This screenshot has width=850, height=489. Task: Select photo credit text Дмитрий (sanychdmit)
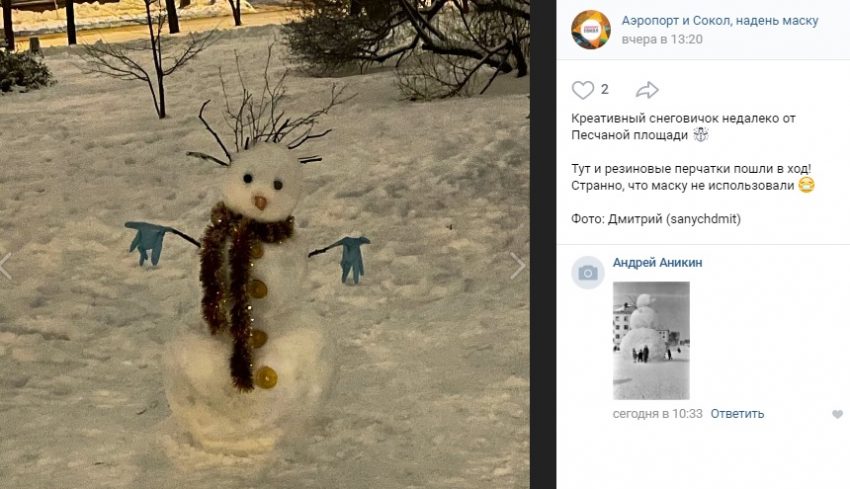tap(674, 219)
